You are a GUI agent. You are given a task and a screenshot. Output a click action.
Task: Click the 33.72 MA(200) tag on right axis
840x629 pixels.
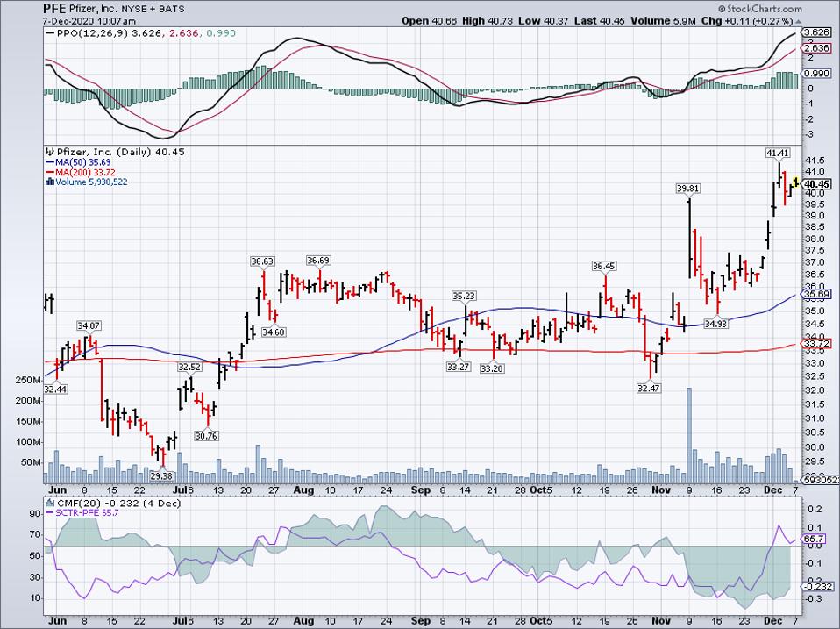[817, 343]
